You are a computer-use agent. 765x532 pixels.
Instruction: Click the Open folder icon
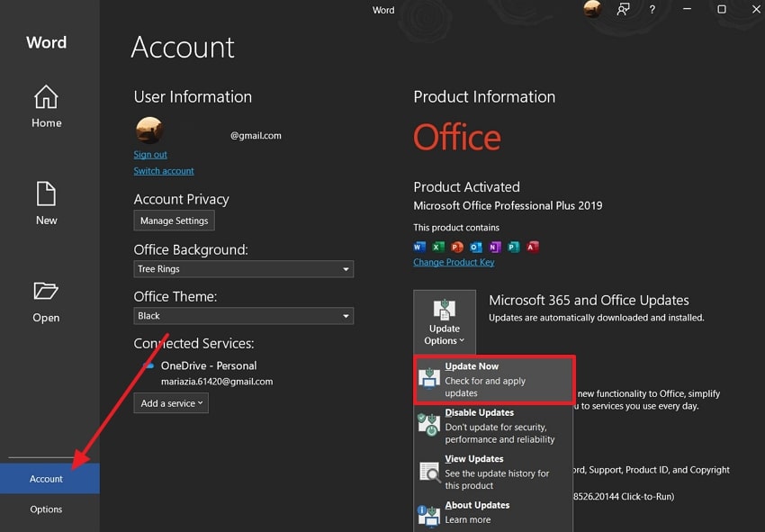[x=46, y=291]
